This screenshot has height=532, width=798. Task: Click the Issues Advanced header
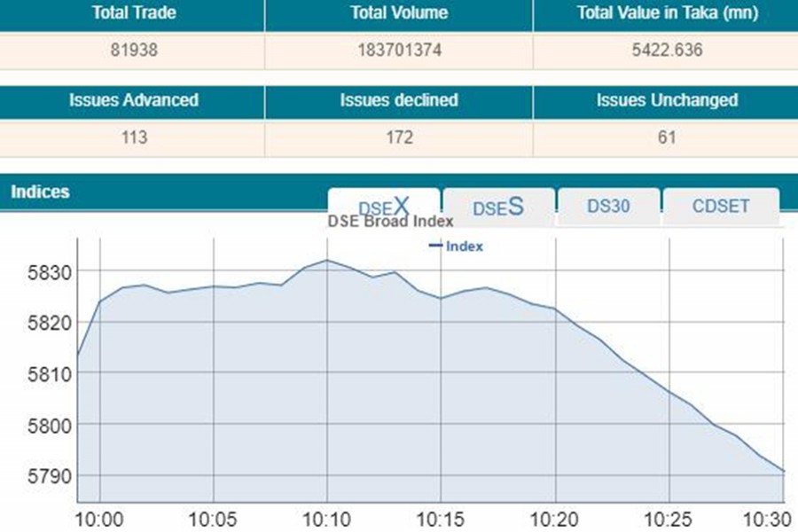point(136,101)
